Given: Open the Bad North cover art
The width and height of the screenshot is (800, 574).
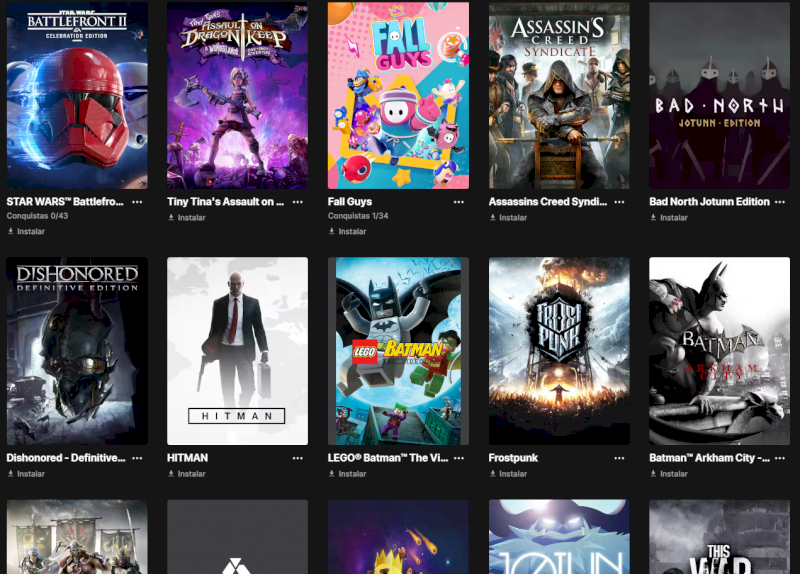Looking at the screenshot, I should point(719,95).
